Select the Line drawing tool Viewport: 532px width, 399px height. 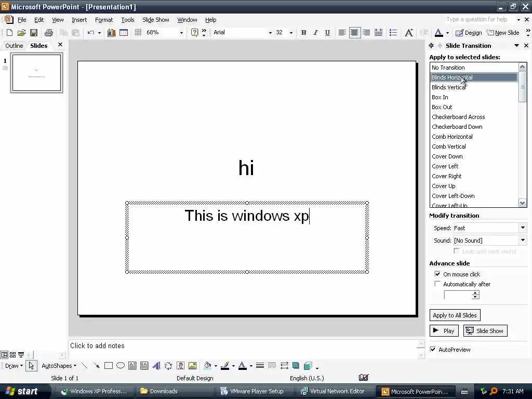pos(85,365)
